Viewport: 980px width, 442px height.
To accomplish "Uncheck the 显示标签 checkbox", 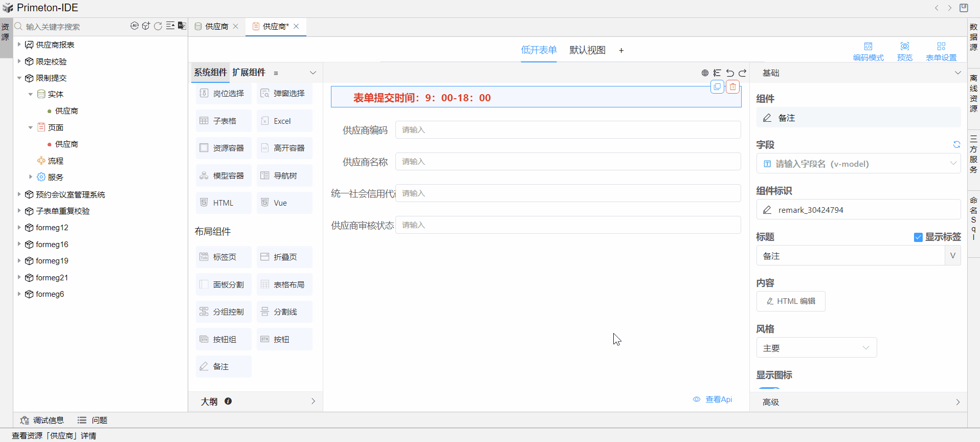I will 918,237.
